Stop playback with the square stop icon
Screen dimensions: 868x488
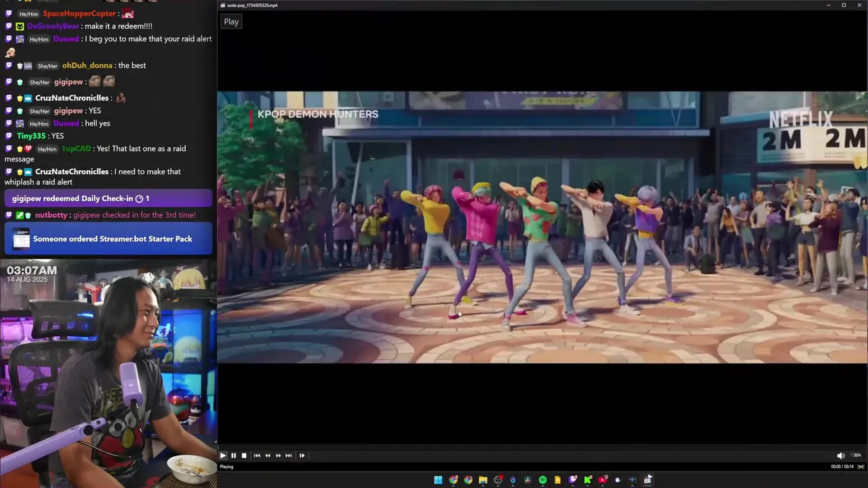244,455
